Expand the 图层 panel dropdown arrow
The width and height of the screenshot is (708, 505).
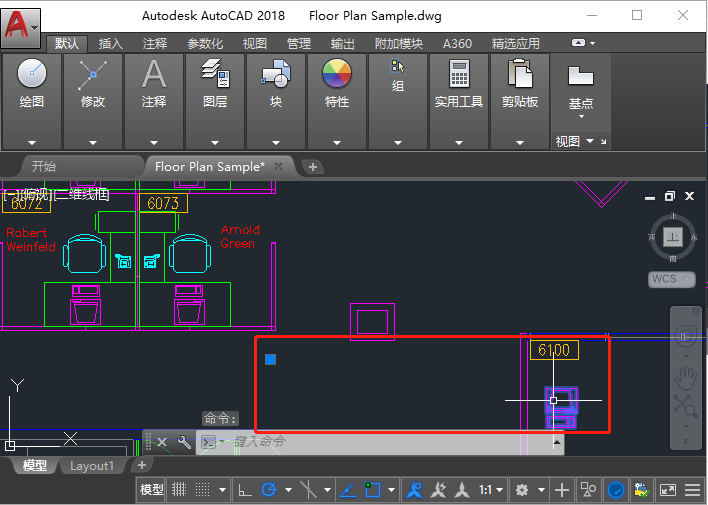click(215, 143)
